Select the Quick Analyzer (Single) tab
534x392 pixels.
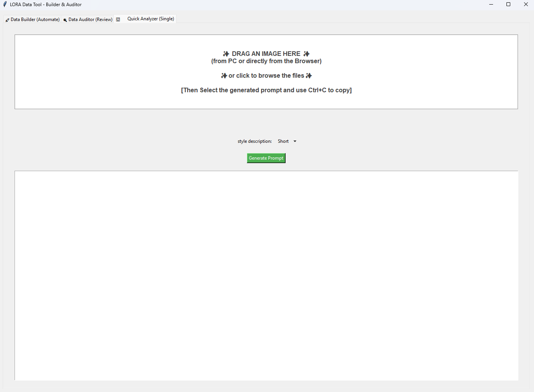[x=145, y=19]
